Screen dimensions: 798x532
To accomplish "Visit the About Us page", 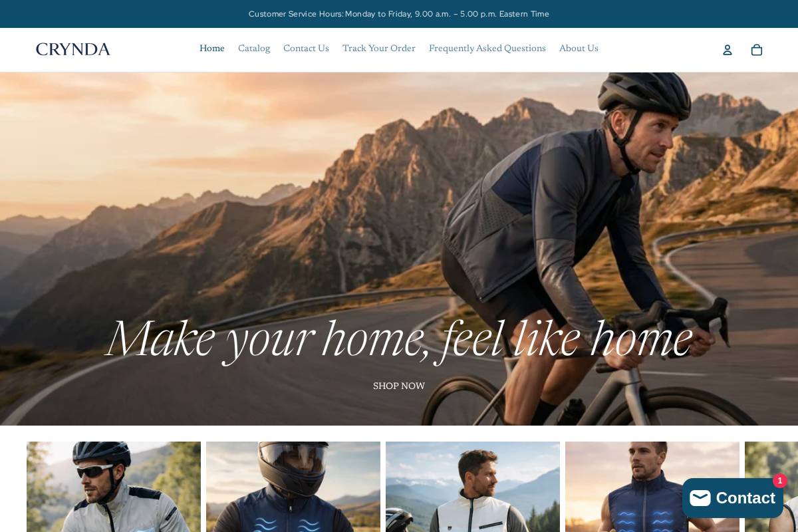I will pyautogui.click(x=579, y=49).
